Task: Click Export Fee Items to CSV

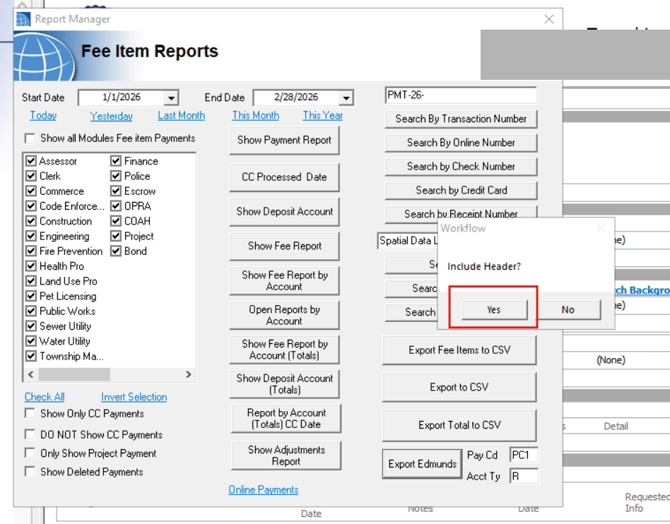Action: [459, 350]
